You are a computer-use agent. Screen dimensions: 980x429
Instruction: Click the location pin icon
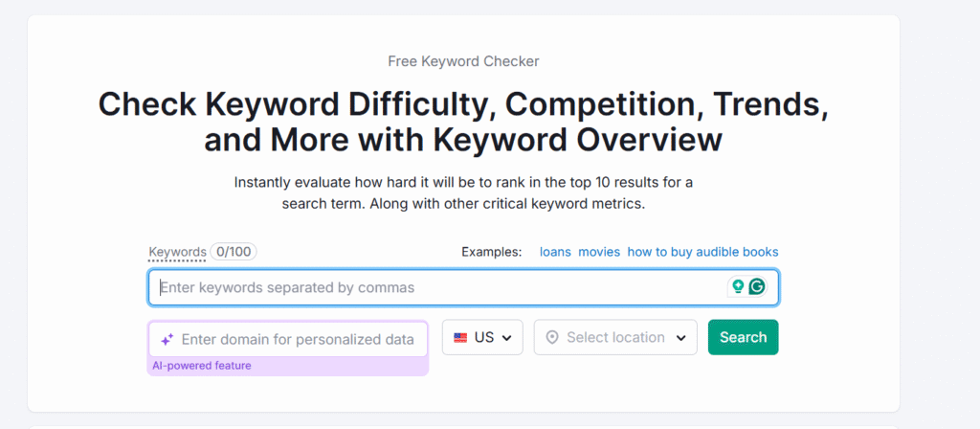552,338
